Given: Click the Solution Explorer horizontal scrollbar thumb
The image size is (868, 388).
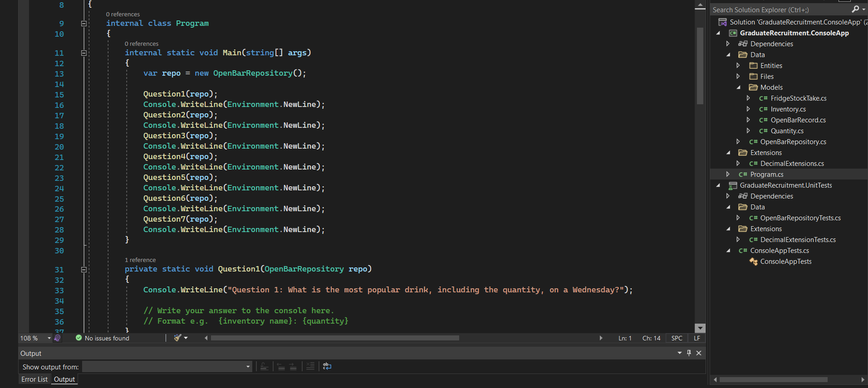Looking at the screenshot, I should 774,380.
